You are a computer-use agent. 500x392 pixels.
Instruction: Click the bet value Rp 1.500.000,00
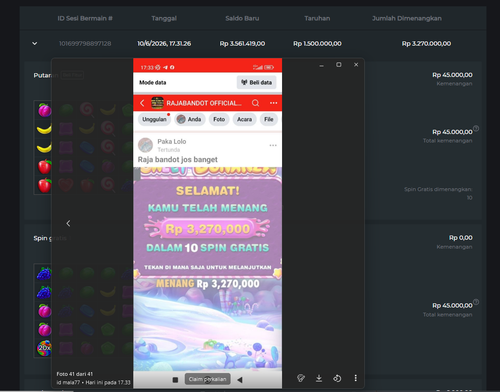pos(317,43)
